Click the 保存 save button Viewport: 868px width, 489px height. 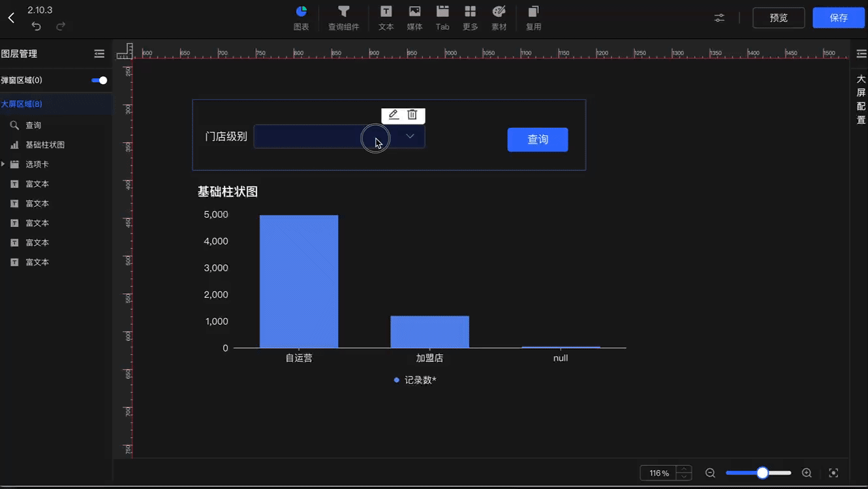[839, 18]
